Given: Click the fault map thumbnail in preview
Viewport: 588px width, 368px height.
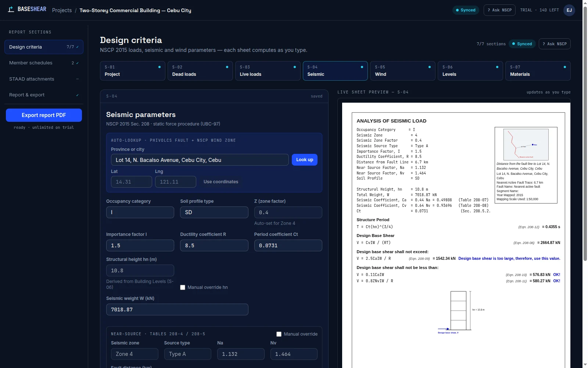Looking at the screenshot, I should tap(526, 144).
